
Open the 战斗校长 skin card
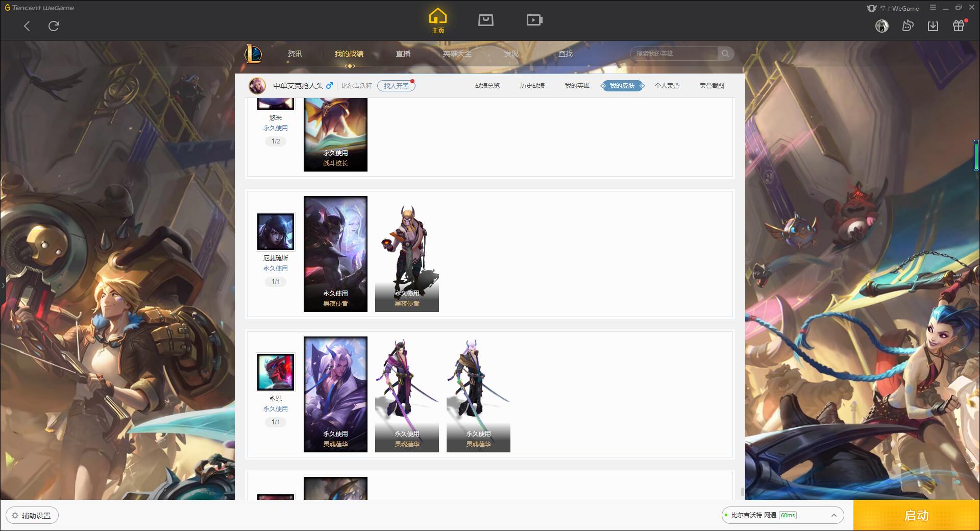click(335, 134)
